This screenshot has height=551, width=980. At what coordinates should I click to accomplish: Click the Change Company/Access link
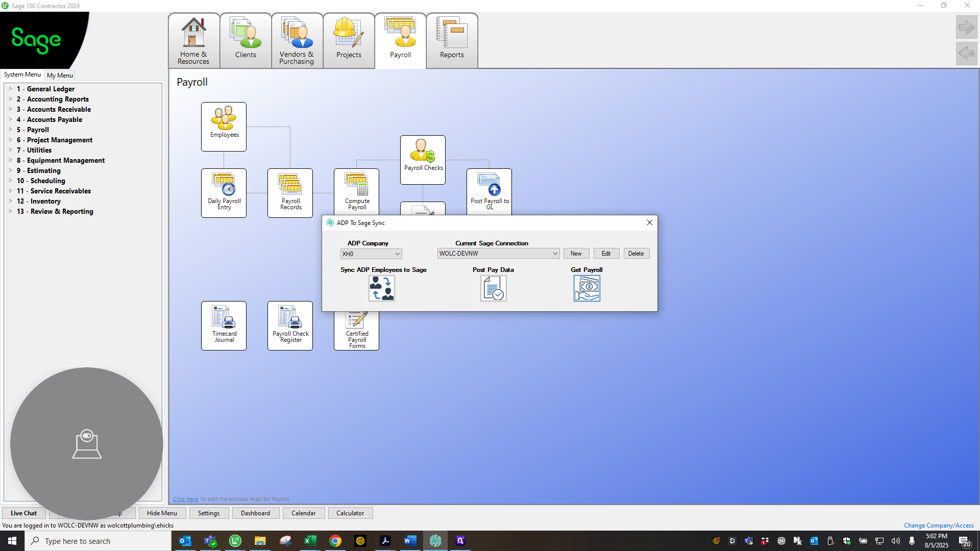pos(939,525)
